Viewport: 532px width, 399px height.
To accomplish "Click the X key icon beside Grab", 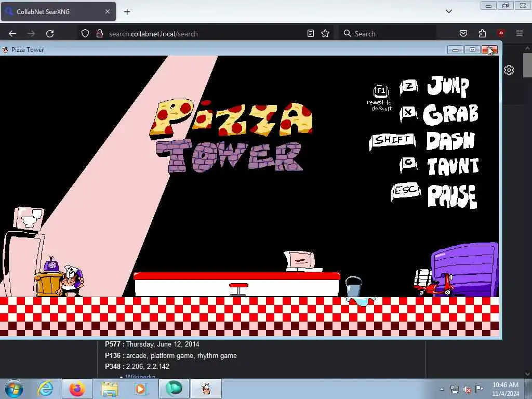I will pyautogui.click(x=408, y=113).
